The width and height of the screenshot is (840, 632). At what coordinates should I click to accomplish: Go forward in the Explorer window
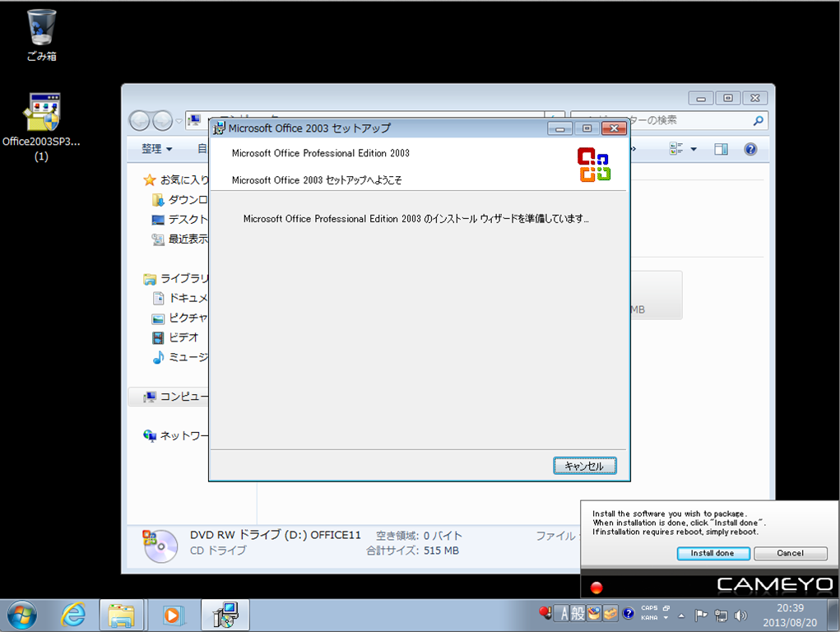pyautogui.click(x=162, y=121)
